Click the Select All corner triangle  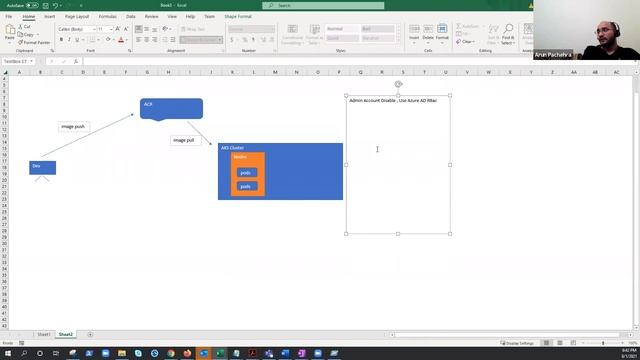point(5,72)
